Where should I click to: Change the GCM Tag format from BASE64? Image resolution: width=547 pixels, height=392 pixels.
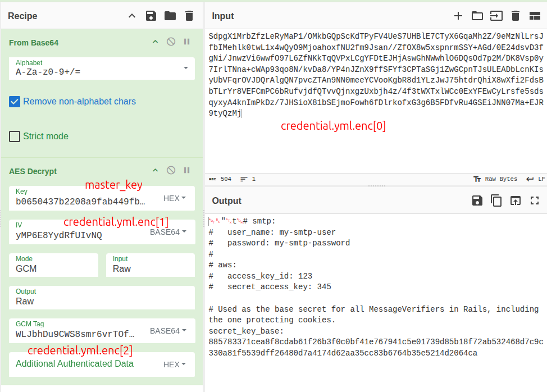pos(168,331)
